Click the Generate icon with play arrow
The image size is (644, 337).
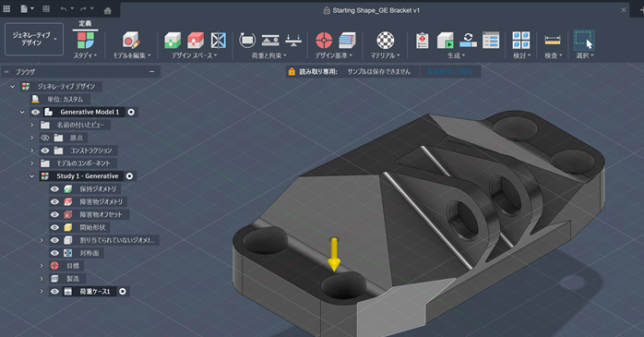[446, 41]
